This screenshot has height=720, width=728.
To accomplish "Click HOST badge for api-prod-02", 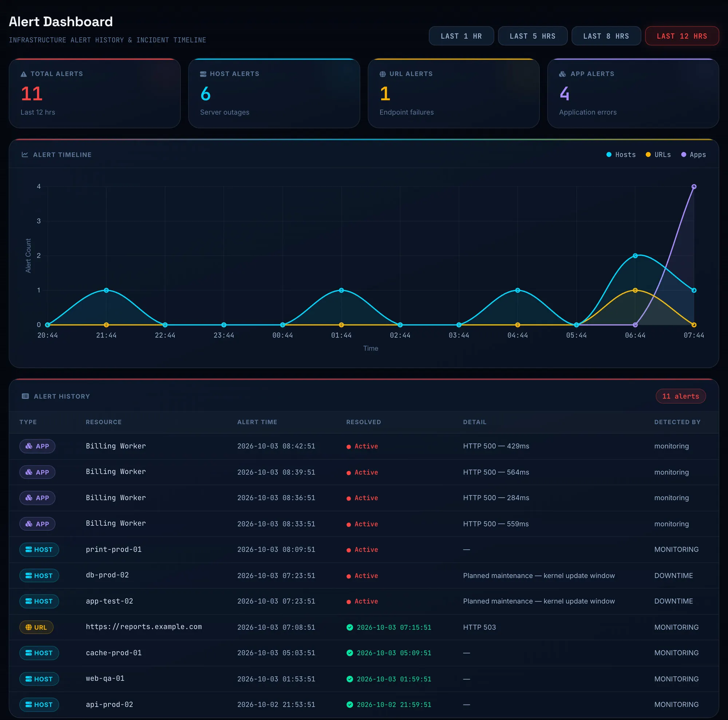I will click(39, 705).
